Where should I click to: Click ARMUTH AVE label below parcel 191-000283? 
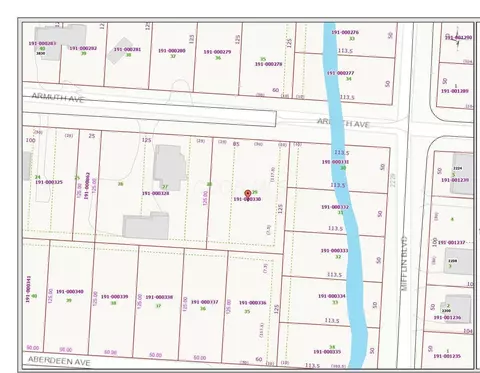58,97
